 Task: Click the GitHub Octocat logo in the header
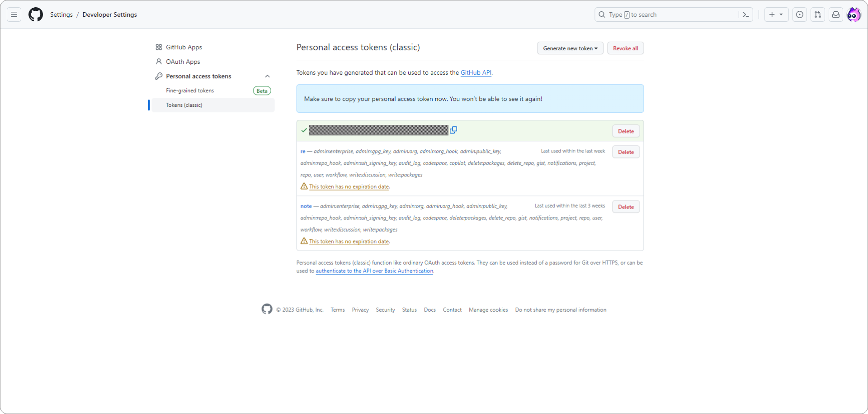click(x=36, y=14)
